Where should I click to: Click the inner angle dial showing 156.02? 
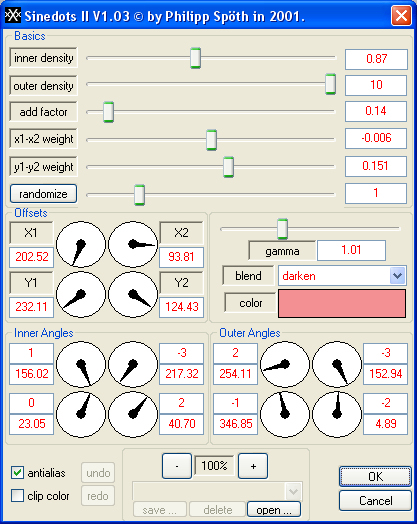81,364
